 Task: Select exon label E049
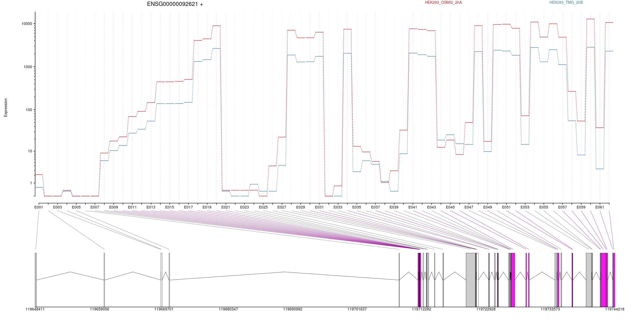(x=488, y=207)
